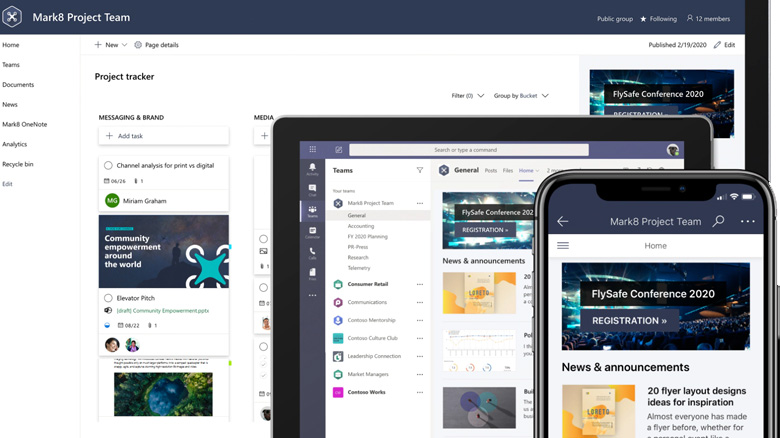
Task: Mark Elevator Pitch task complete
Action: click(108, 298)
